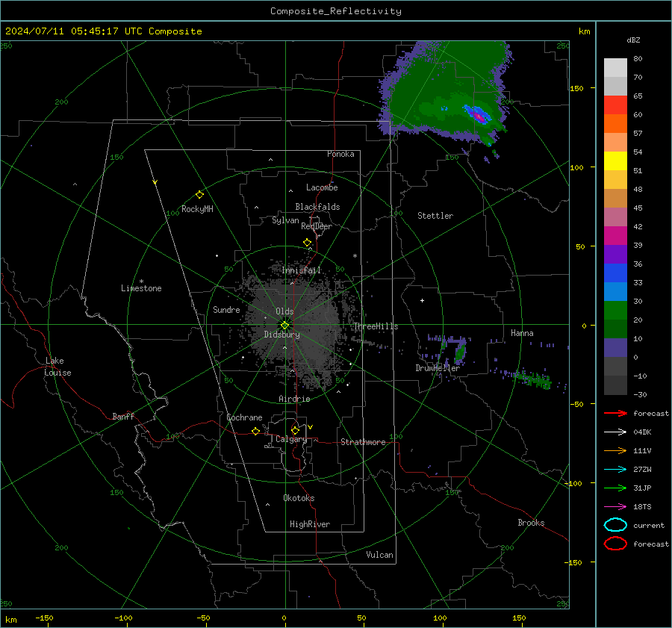This screenshot has width=672, height=628.
Task: Select the magenta 18TS arrow icon
Action: click(615, 507)
